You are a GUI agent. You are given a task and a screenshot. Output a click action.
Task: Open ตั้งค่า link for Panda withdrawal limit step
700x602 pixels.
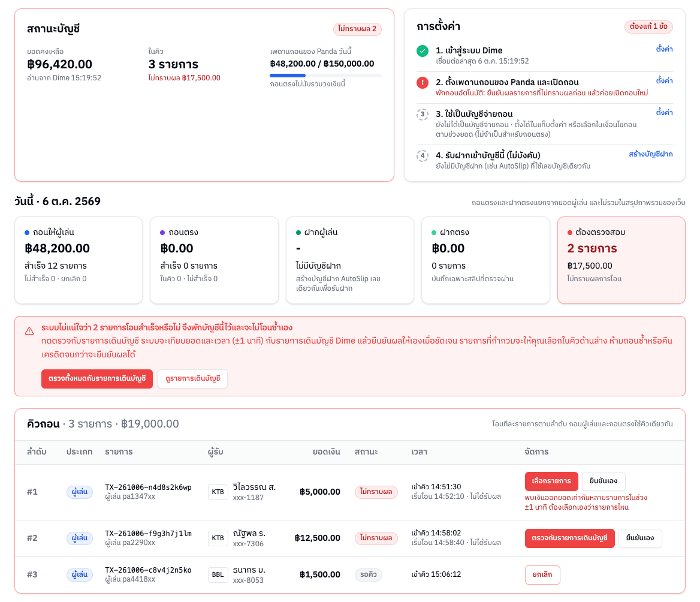(x=664, y=81)
